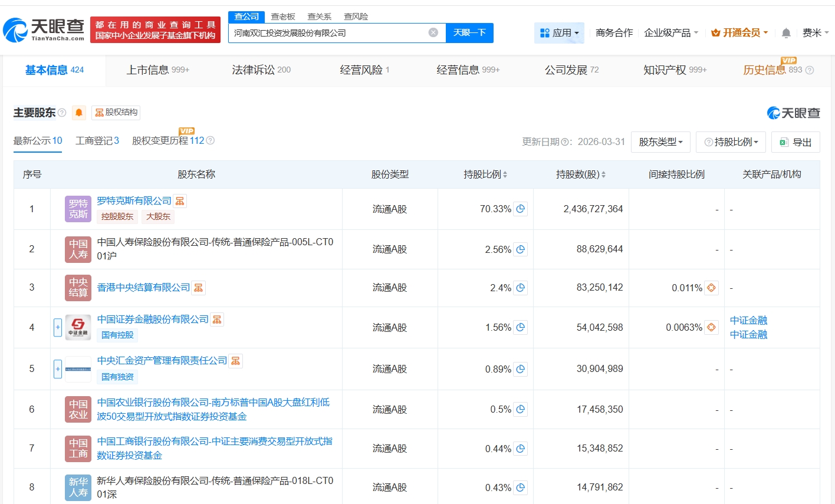Screen dimensions: 835x504
Task: Click the pie chart icon next to 1.56%
Action: (x=520, y=327)
